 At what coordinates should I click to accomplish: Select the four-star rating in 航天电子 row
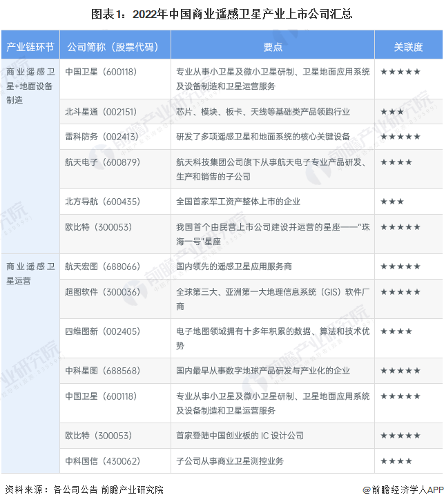396,162
